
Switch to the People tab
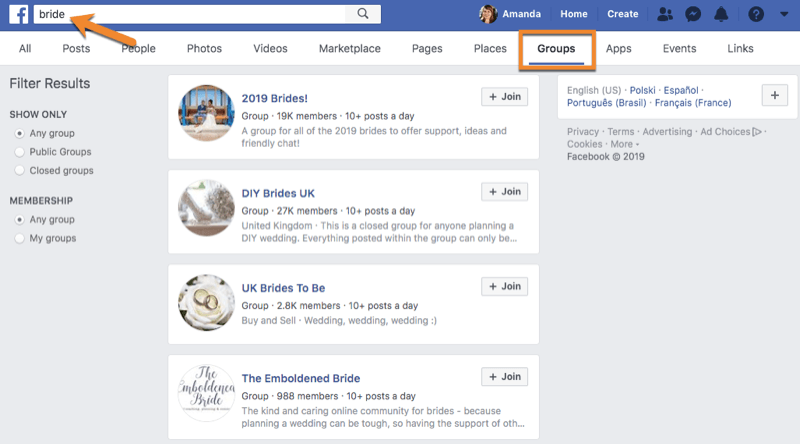click(138, 48)
